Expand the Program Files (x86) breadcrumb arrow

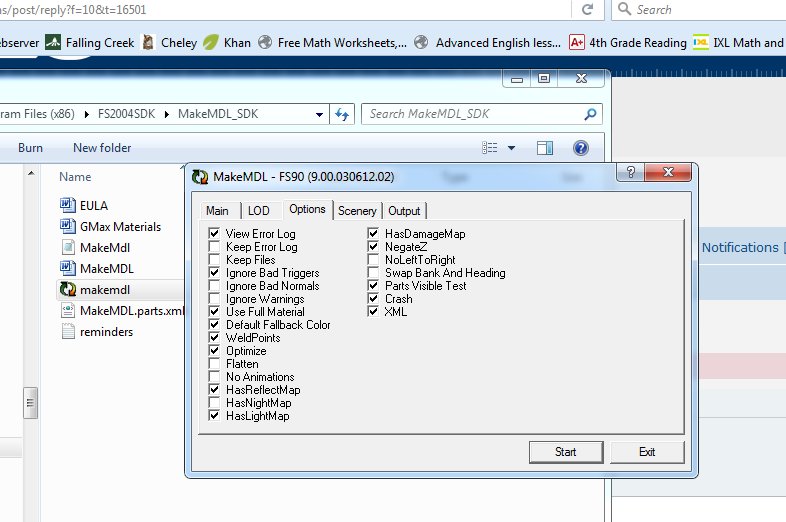(87, 114)
